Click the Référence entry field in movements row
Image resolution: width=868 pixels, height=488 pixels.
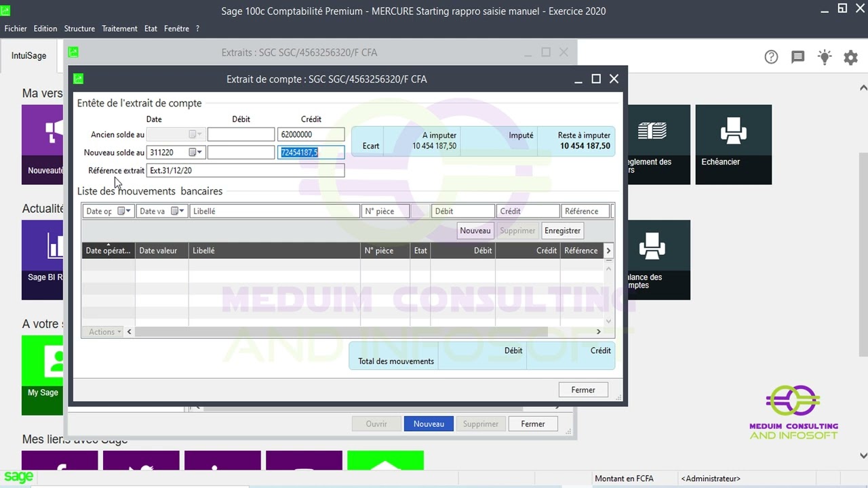pyautogui.click(x=585, y=211)
